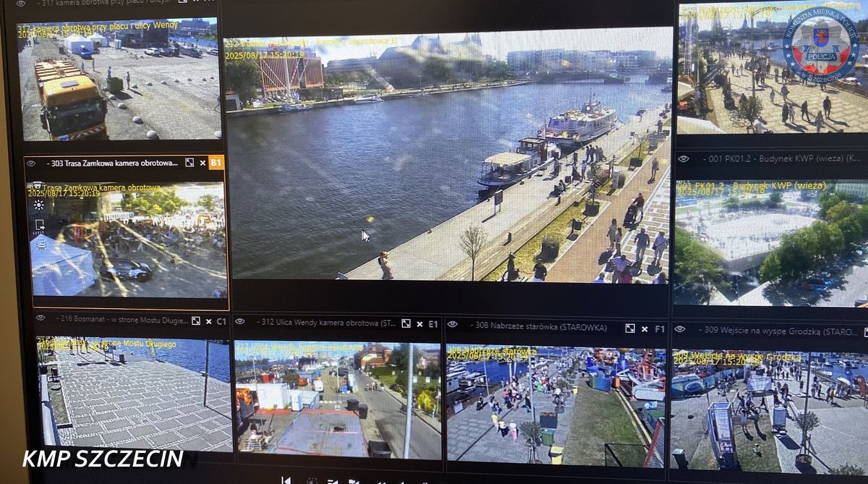Select the large central river camera feed

point(448,156)
